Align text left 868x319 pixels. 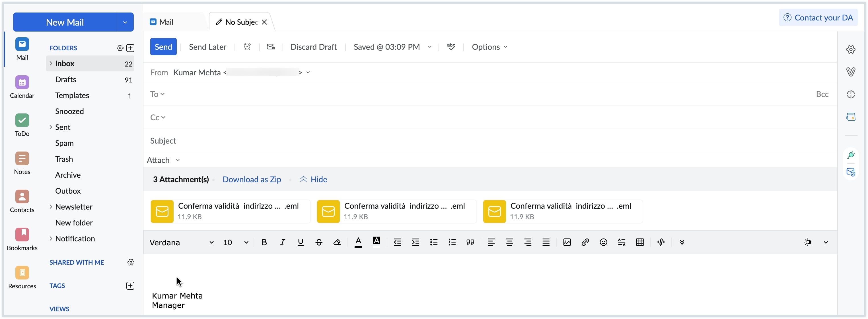(491, 242)
